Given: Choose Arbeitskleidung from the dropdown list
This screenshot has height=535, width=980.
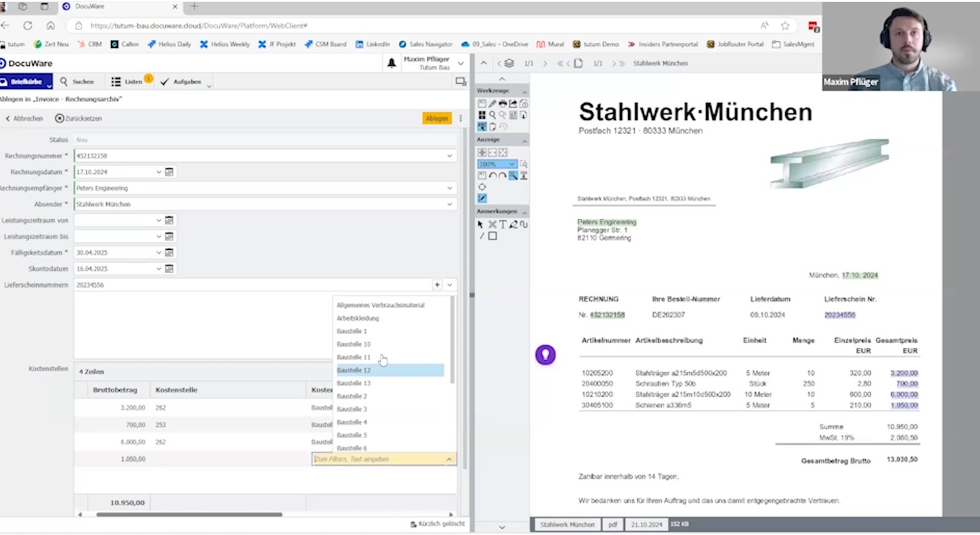Looking at the screenshot, I should (358, 318).
